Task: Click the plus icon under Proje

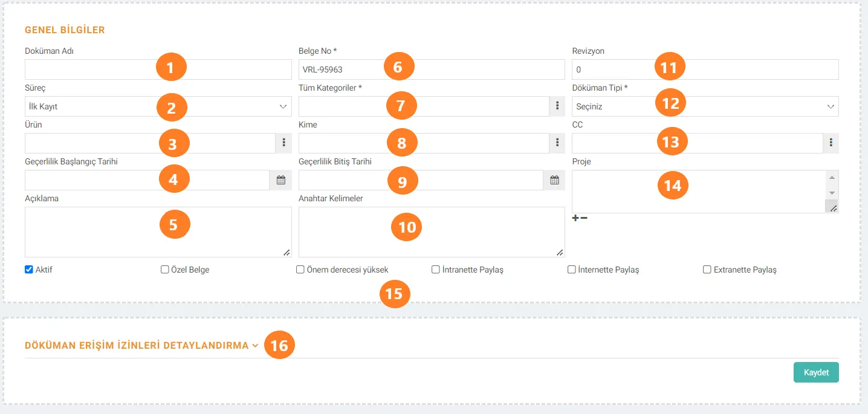Action: (x=575, y=218)
